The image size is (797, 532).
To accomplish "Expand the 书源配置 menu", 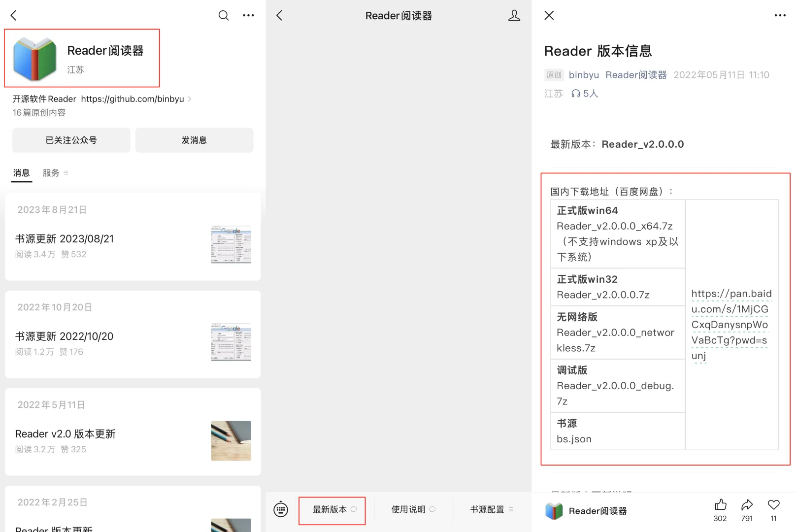I will point(492,509).
